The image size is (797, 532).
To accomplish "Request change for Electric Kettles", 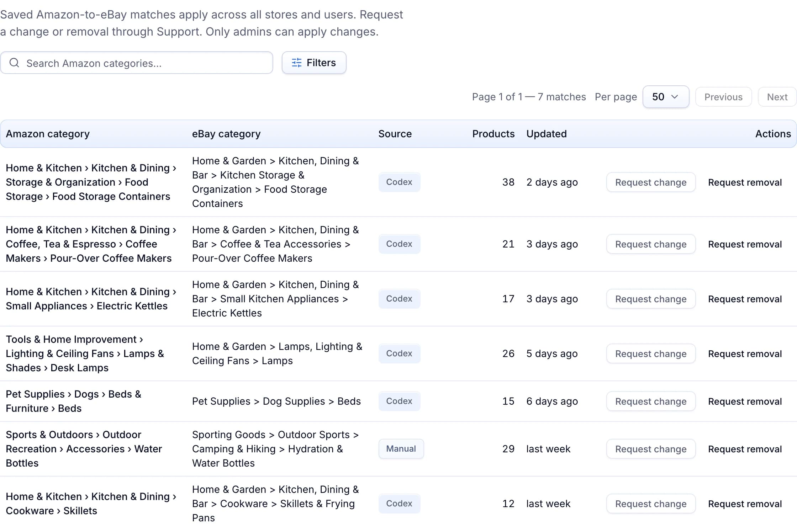I will coord(651,299).
